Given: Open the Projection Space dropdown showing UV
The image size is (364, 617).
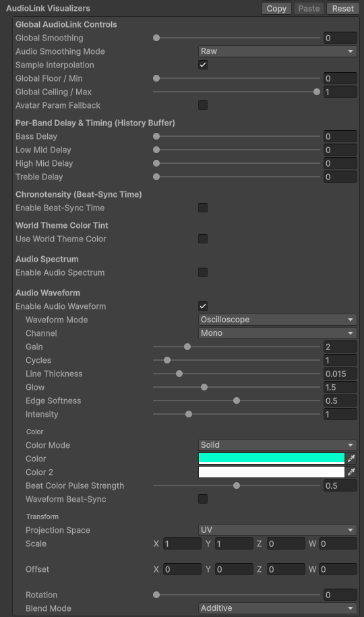Looking at the screenshot, I should [278, 530].
